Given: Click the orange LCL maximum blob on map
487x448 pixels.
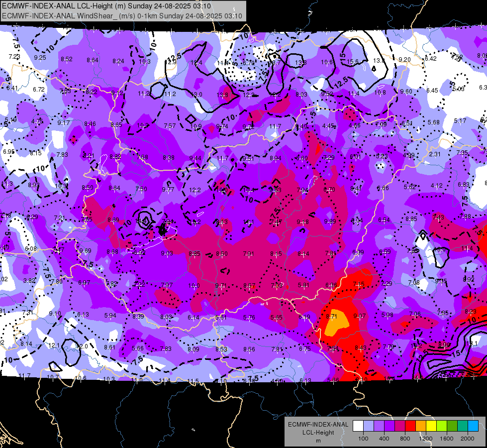Looking at the screenshot, I should [336, 323].
